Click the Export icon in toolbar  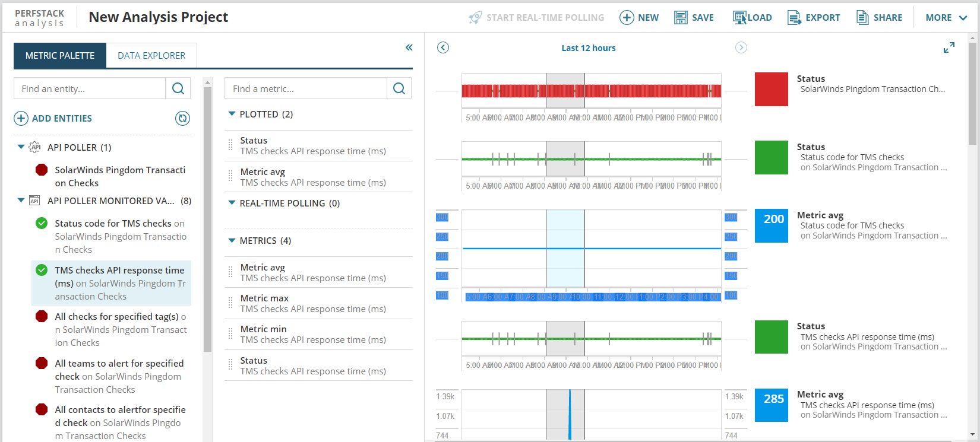[794, 17]
